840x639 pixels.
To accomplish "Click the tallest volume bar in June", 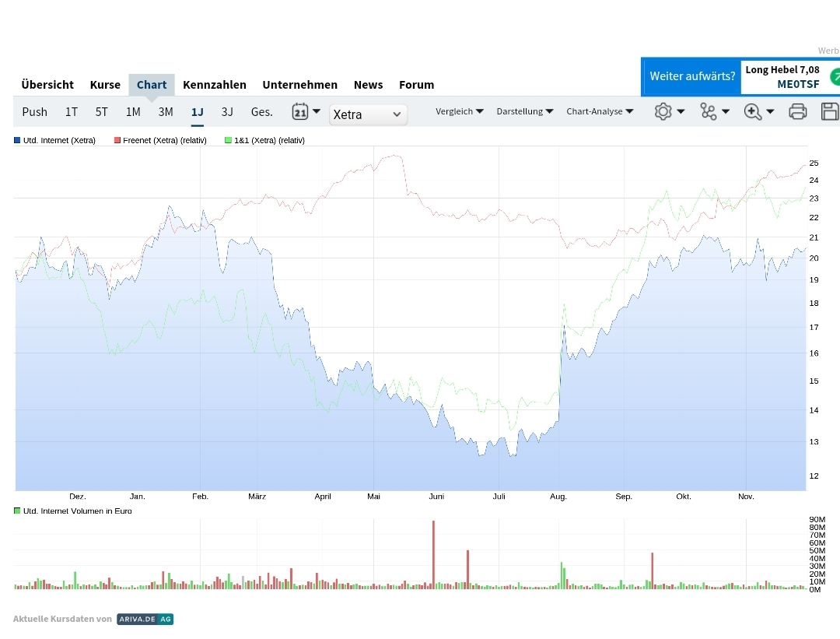I will (x=433, y=554).
